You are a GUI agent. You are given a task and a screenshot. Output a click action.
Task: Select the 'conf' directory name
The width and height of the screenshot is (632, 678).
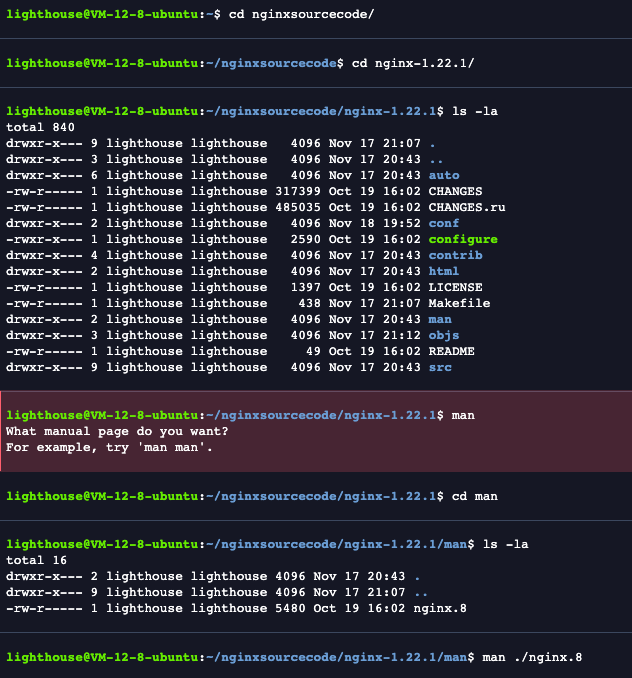[x=444, y=223]
